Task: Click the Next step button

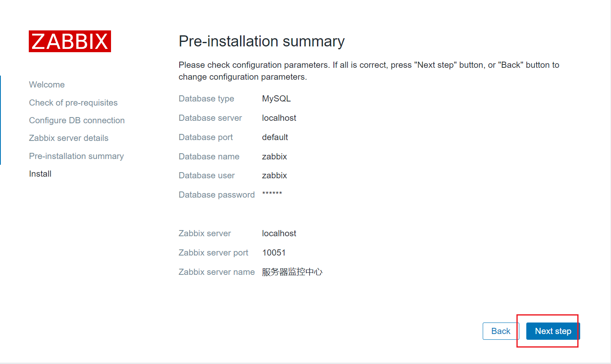Action: pos(553,331)
